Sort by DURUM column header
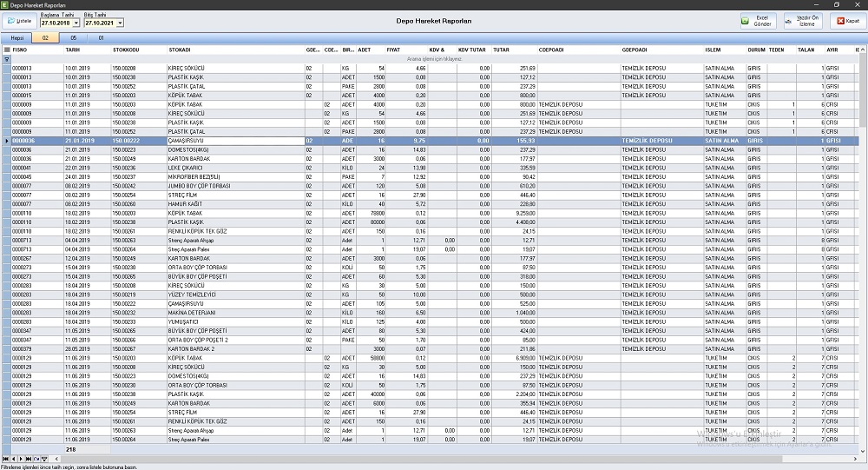Viewport: 868px width, 470px height. (757, 50)
